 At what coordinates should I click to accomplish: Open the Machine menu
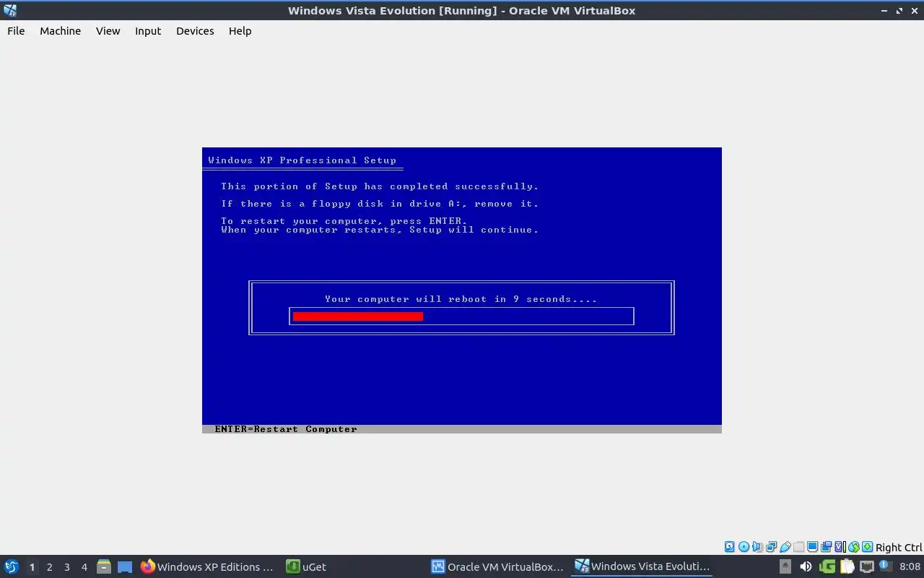pos(60,31)
